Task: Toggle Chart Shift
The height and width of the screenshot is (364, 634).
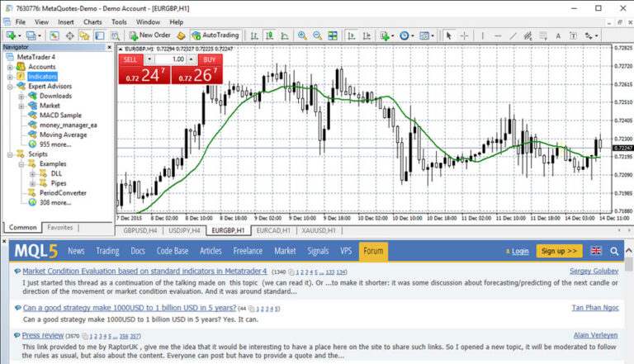Action: 367,35
